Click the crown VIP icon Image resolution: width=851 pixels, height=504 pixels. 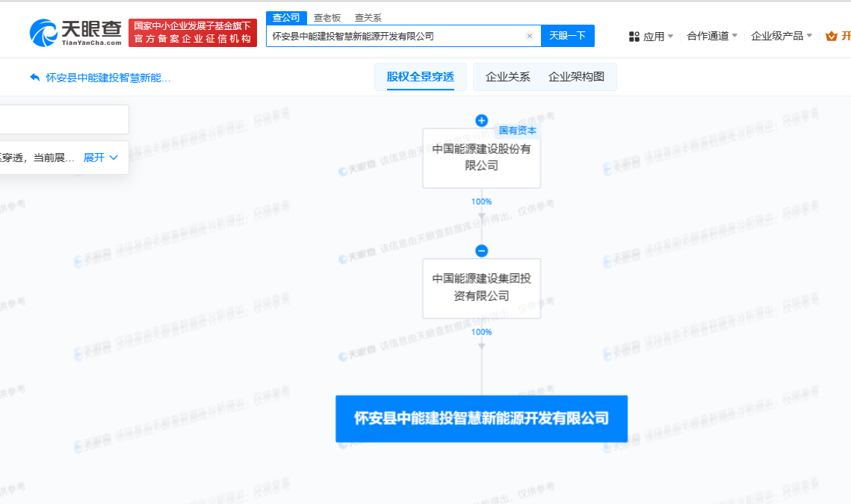point(831,37)
